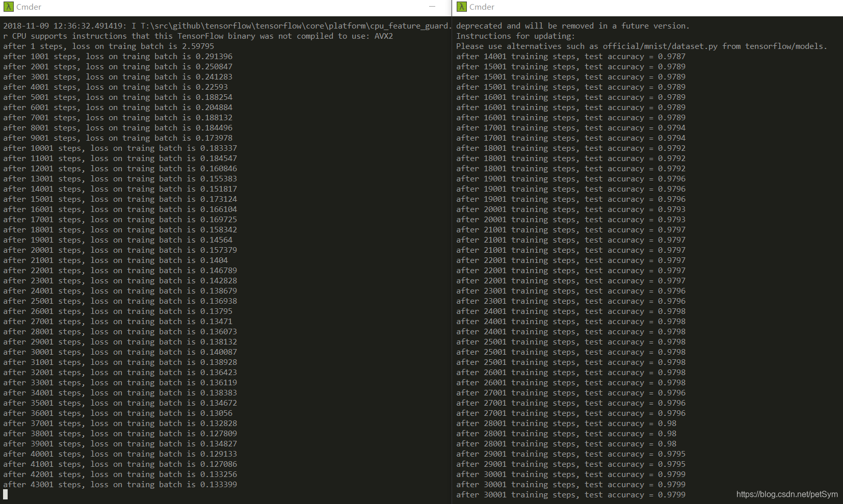Select loss 0.160846 at 12001 steps
The image size is (843, 504).
point(219,169)
